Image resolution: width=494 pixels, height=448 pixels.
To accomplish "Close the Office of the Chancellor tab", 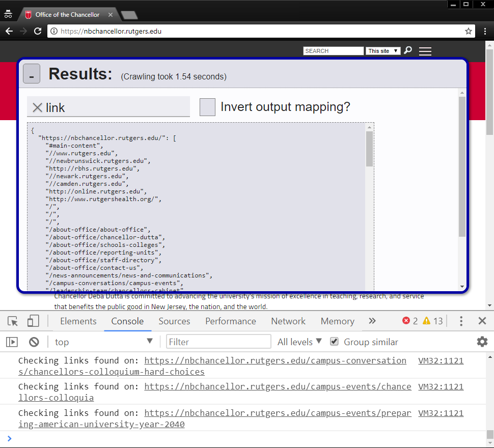I will pos(111,15).
